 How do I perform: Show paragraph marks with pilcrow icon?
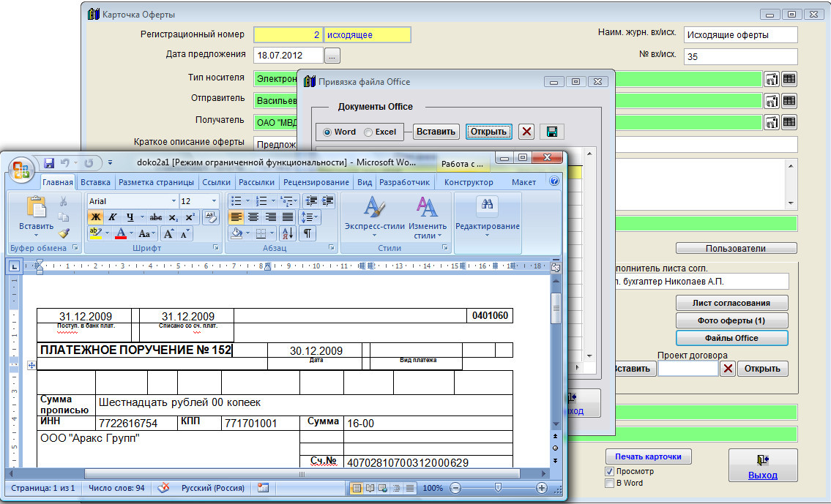click(x=308, y=233)
